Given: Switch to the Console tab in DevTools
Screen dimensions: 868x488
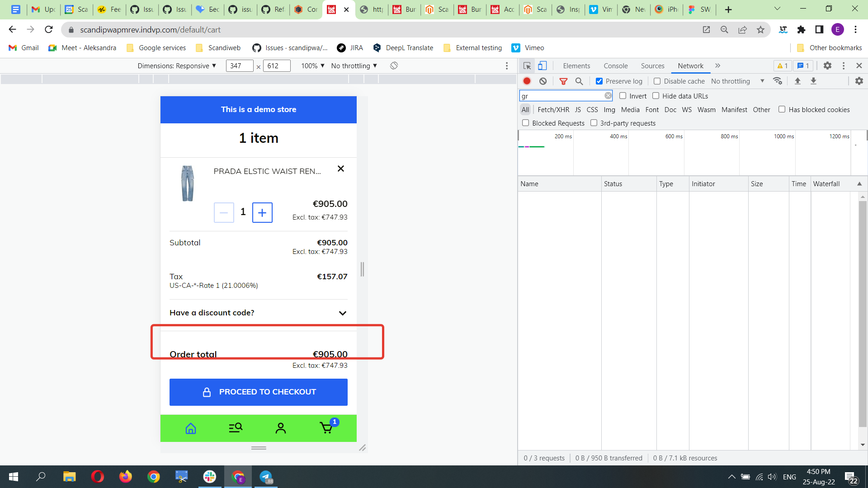Looking at the screenshot, I should coord(616,66).
